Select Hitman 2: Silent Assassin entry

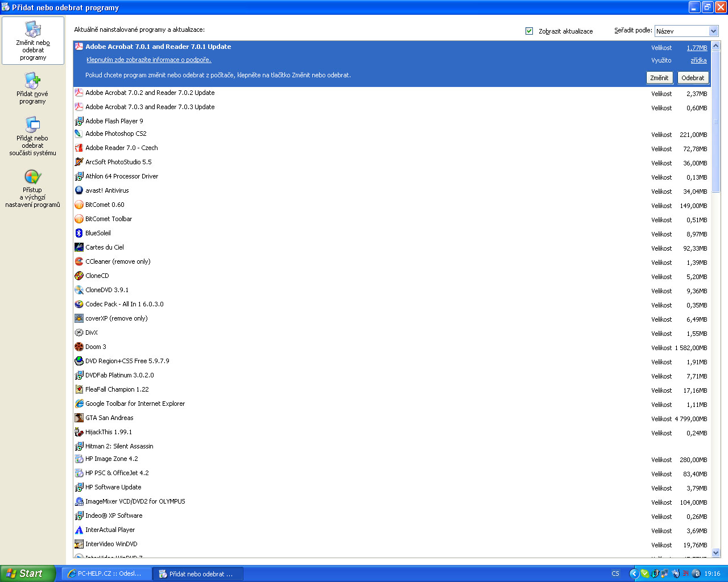click(392, 446)
